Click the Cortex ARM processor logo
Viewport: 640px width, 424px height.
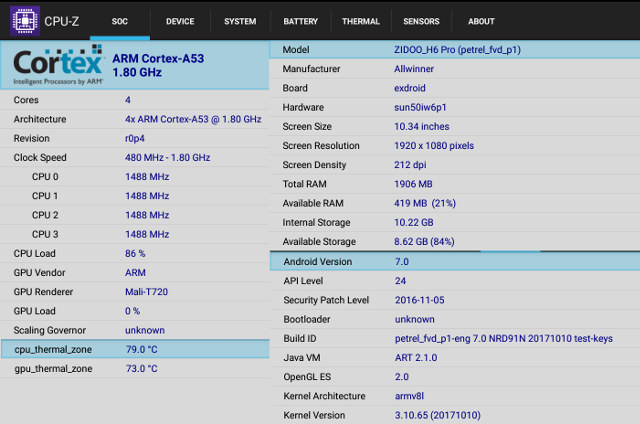click(58, 65)
